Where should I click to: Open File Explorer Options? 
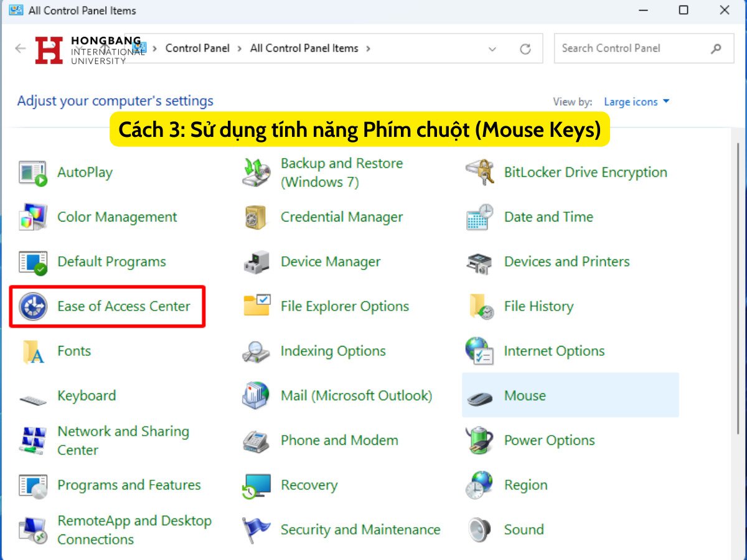pos(345,306)
